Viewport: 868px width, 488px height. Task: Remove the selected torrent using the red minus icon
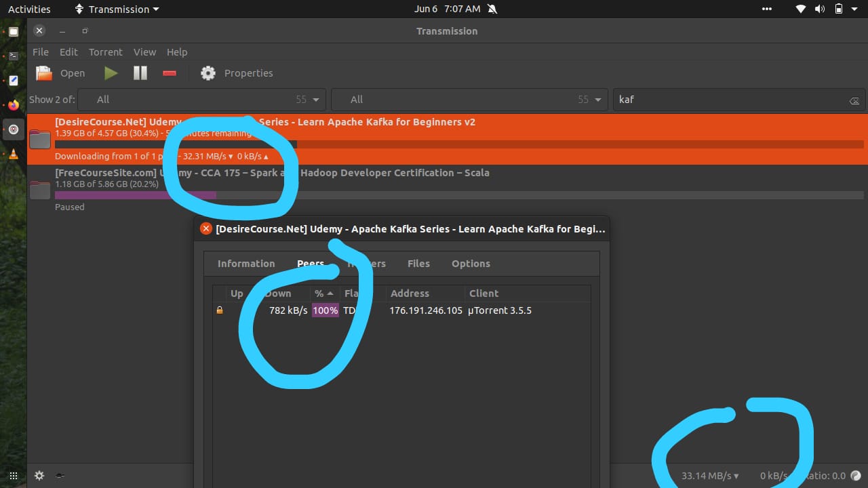point(170,73)
